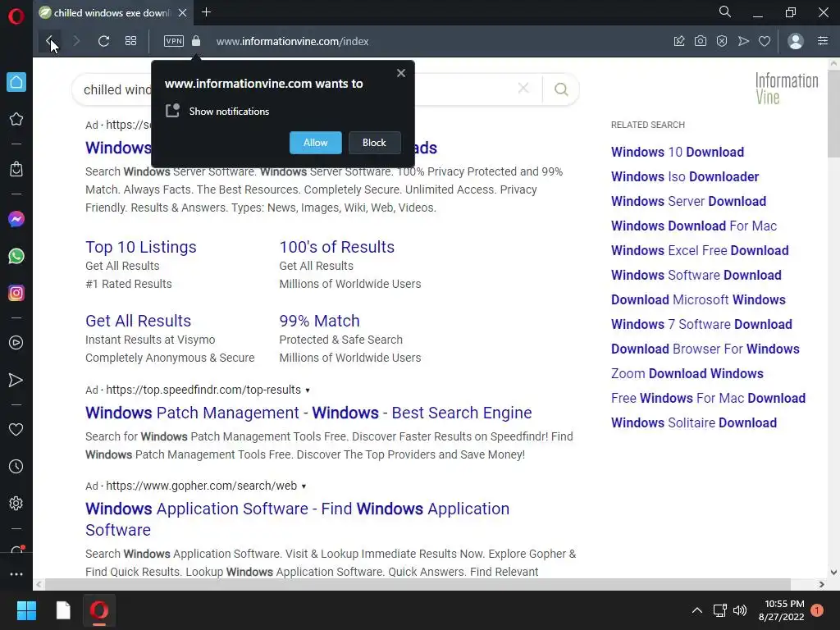Open the Easy Setup sliders menu

823,41
